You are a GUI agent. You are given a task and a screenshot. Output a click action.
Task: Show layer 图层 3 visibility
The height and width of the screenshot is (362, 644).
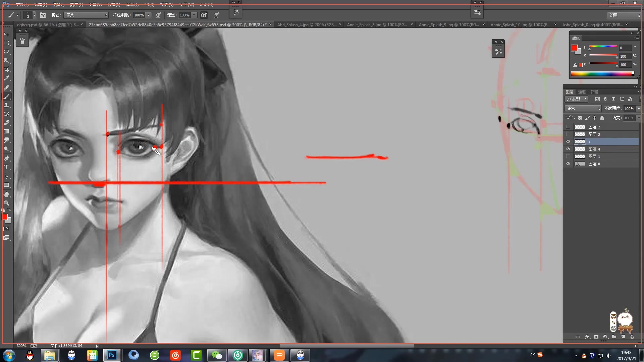click(x=568, y=134)
